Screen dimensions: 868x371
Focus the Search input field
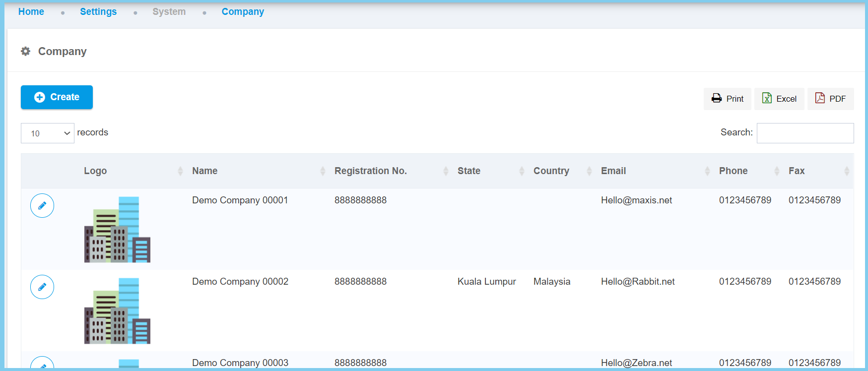(804, 133)
